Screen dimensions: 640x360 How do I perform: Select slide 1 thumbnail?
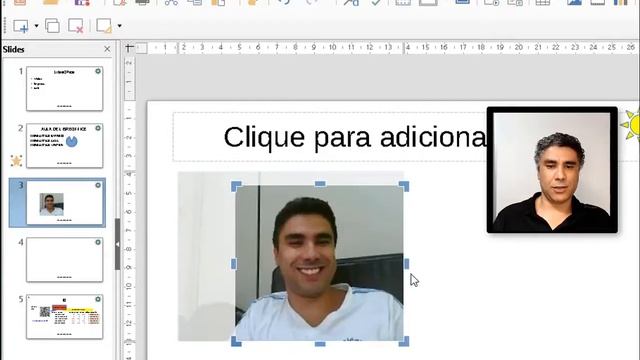click(x=64, y=89)
